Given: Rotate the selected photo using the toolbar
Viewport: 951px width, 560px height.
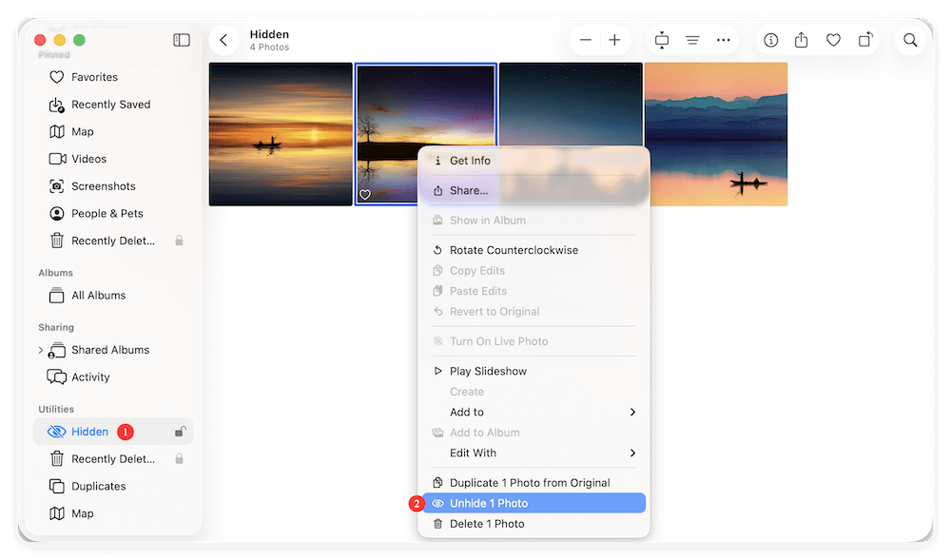Looking at the screenshot, I should click(865, 40).
